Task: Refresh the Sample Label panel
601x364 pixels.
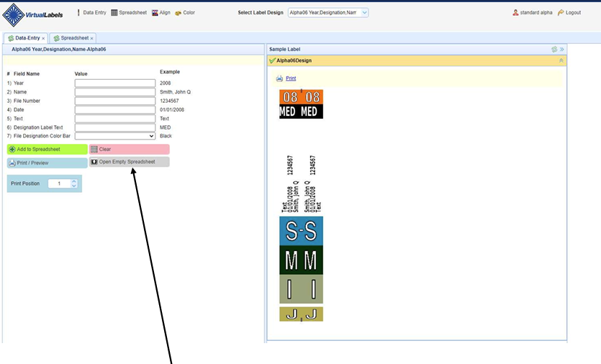Action: coord(554,50)
